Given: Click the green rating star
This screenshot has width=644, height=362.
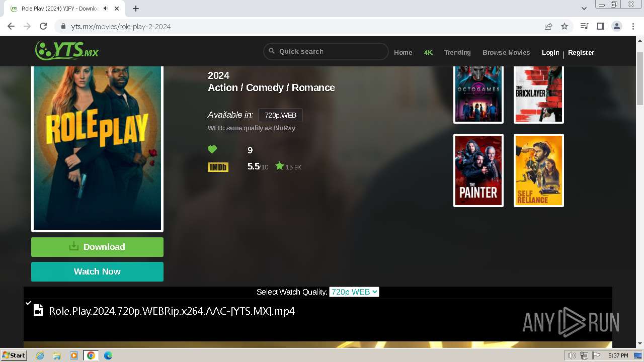Looking at the screenshot, I should click(x=280, y=166).
